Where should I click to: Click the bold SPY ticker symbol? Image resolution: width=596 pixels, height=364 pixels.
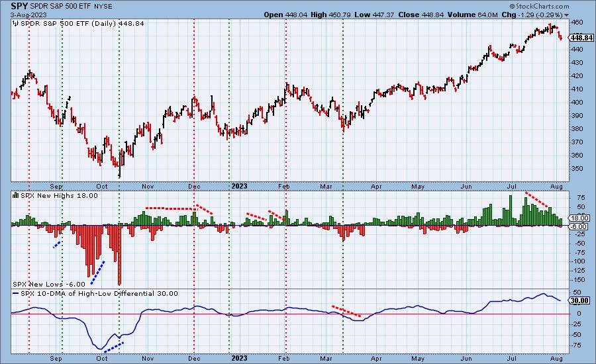pos(19,6)
